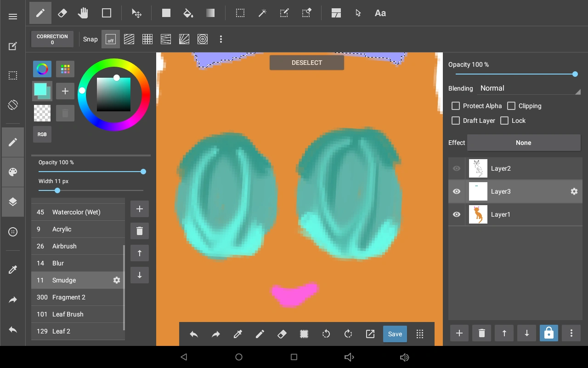Choose the Hand move tool

pos(83,13)
